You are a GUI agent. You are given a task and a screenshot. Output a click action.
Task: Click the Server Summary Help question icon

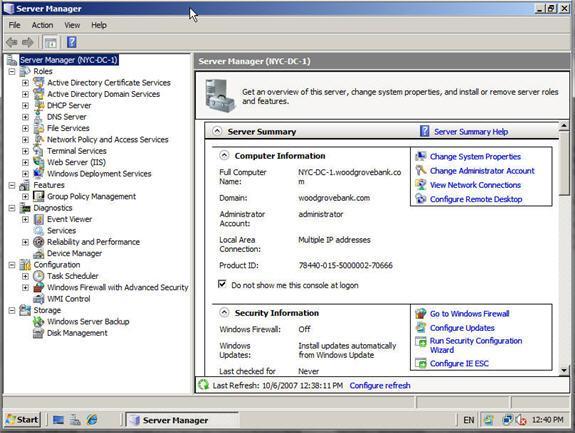[424, 131]
